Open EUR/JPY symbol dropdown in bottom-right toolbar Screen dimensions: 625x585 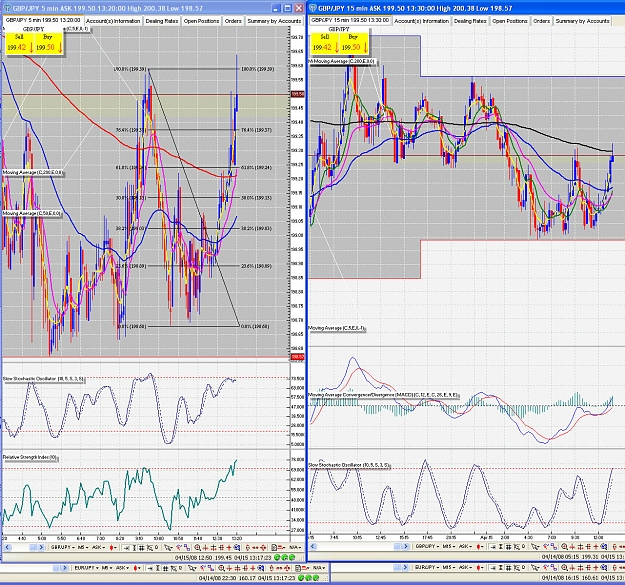click(x=427, y=567)
